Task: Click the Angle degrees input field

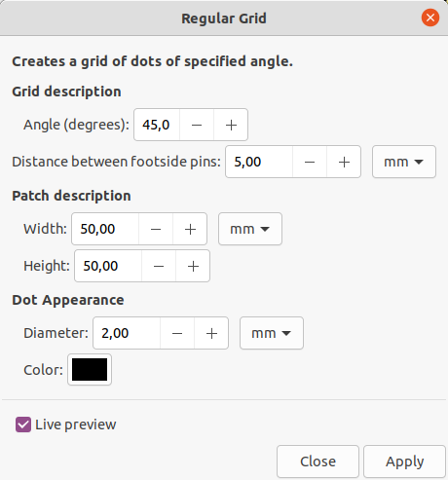Action: 157,125
